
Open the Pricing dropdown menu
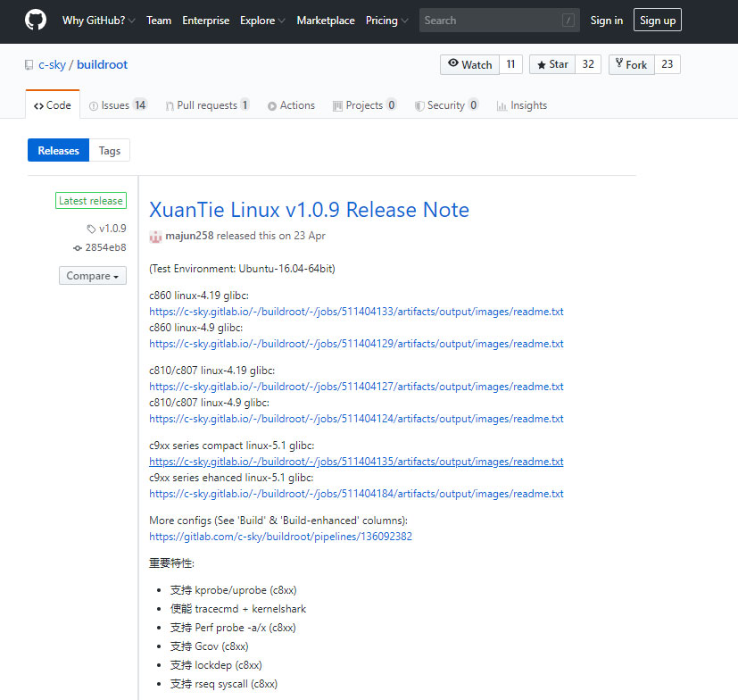coord(386,21)
